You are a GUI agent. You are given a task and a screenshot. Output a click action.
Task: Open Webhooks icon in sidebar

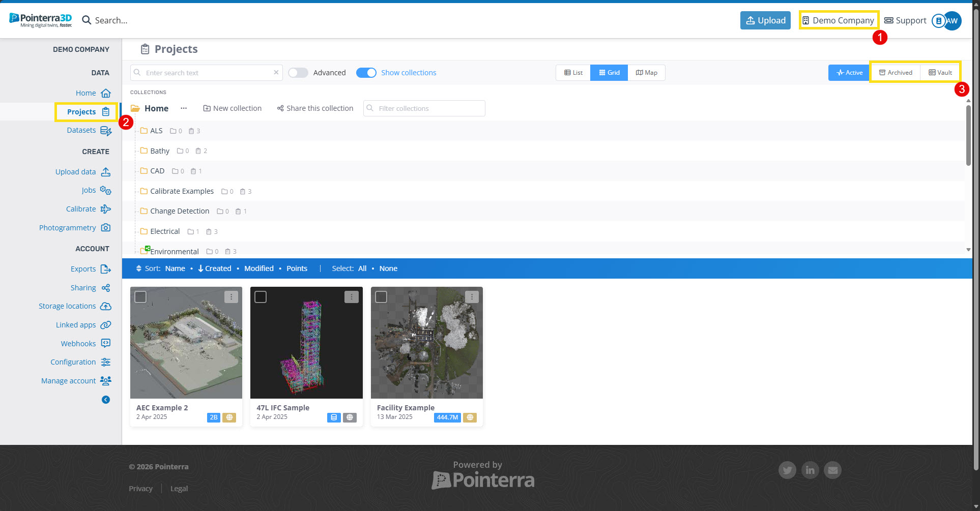(106, 343)
